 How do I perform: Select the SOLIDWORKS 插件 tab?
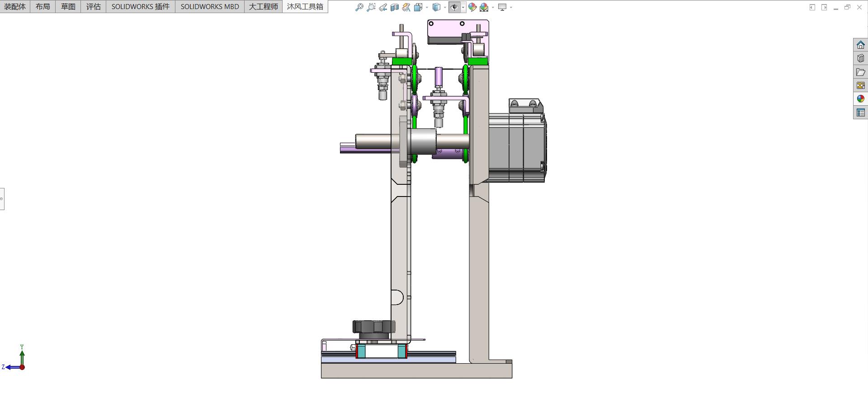pyautogui.click(x=141, y=6)
